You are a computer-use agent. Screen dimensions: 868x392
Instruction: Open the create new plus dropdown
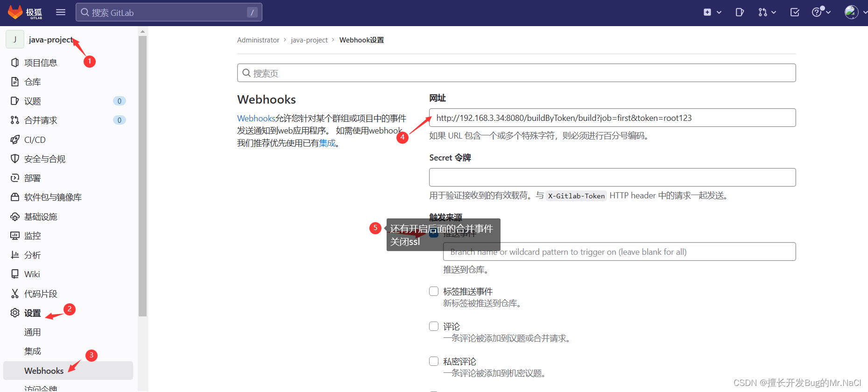[713, 12]
